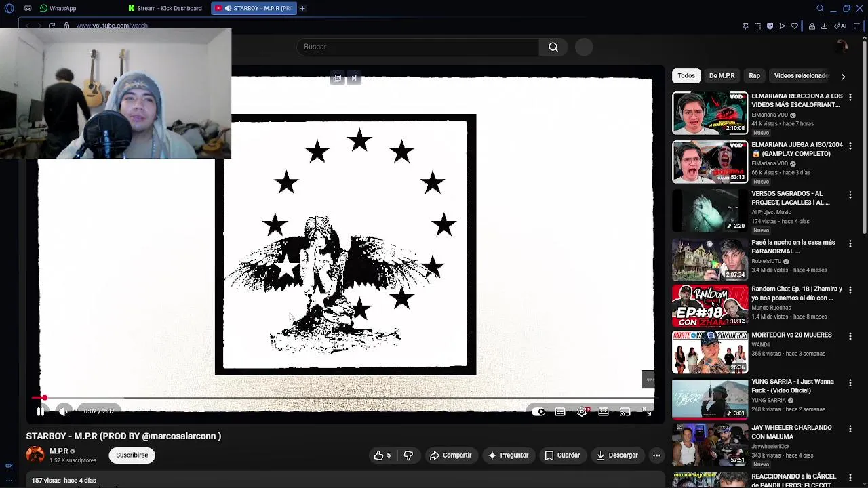Image resolution: width=868 pixels, height=488 pixels.
Task: Click the Buscar search field
Action: click(x=418, y=47)
